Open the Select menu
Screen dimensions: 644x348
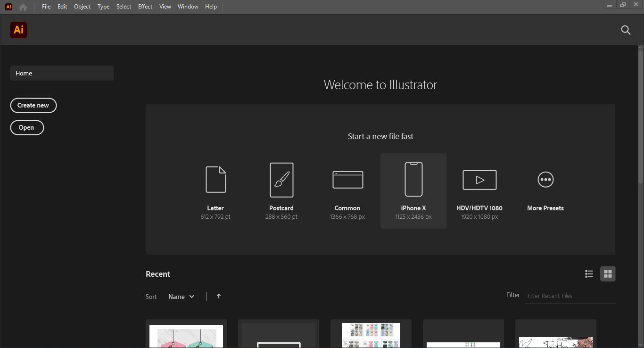pyautogui.click(x=124, y=7)
